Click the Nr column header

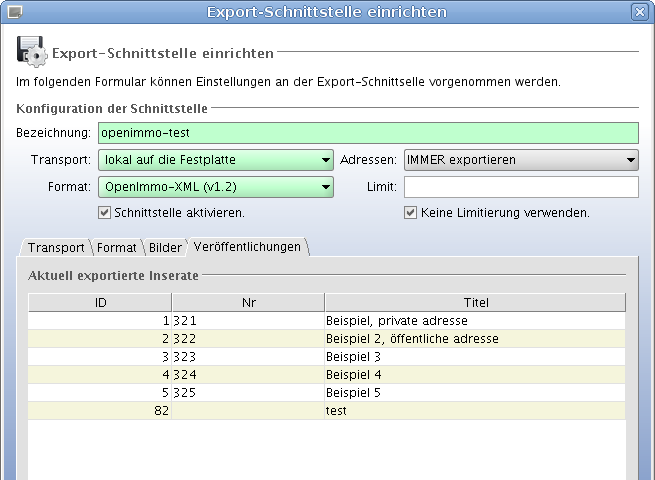(x=248, y=302)
